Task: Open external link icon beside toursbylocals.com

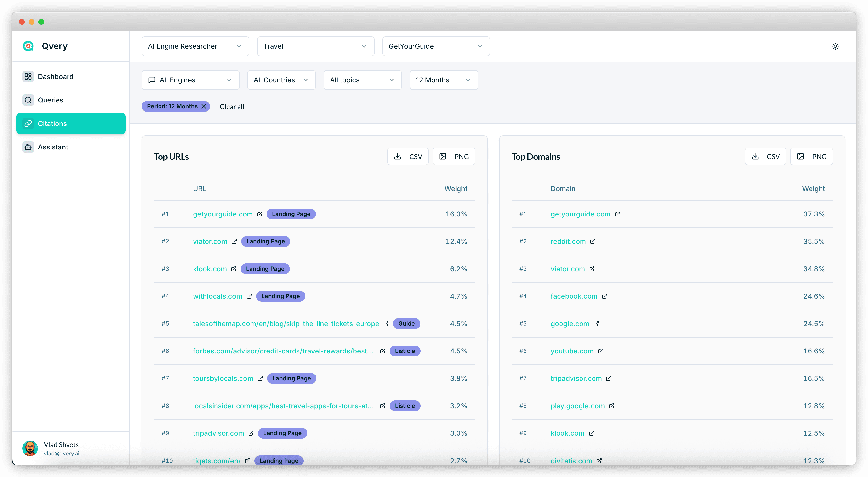Action: 260,378
